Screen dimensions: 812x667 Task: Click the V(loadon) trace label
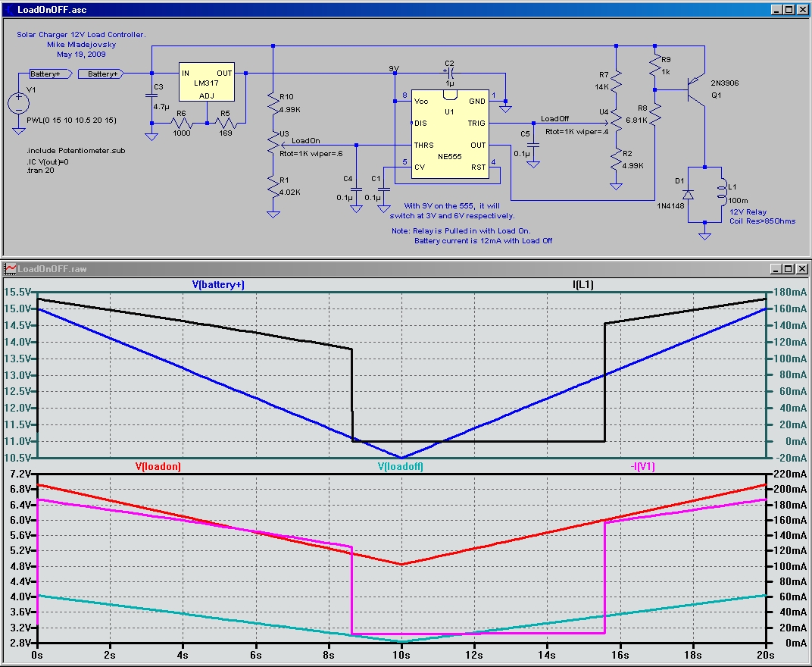pyautogui.click(x=158, y=466)
